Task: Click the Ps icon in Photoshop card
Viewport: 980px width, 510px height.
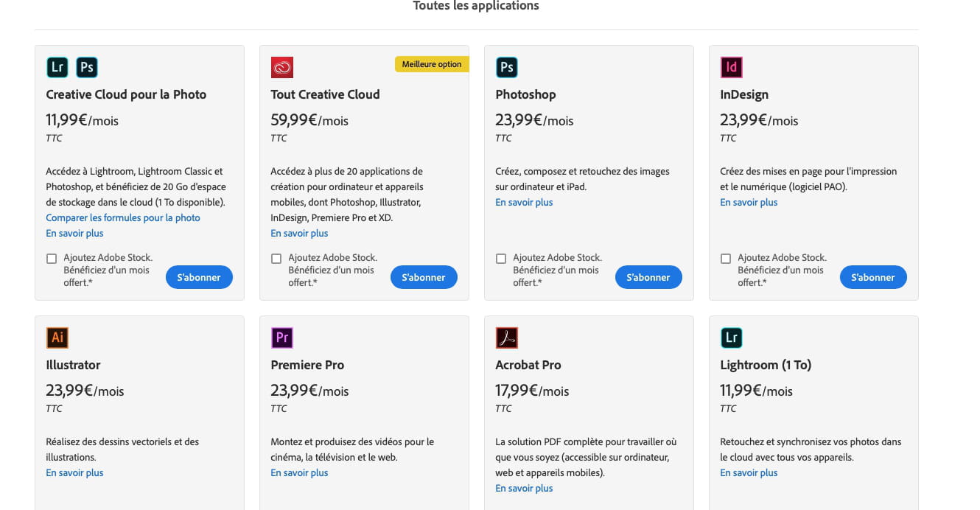Action: click(507, 68)
